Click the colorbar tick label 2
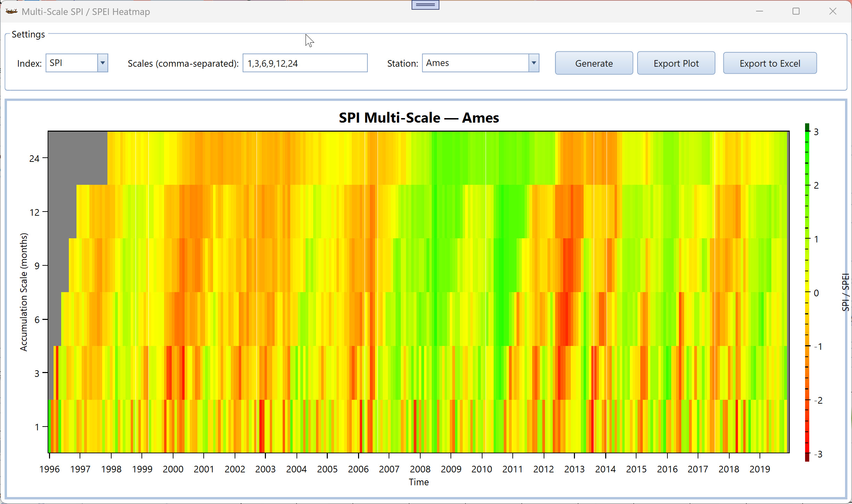Image resolution: width=852 pixels, height=504 pixels. click(816, 185)
